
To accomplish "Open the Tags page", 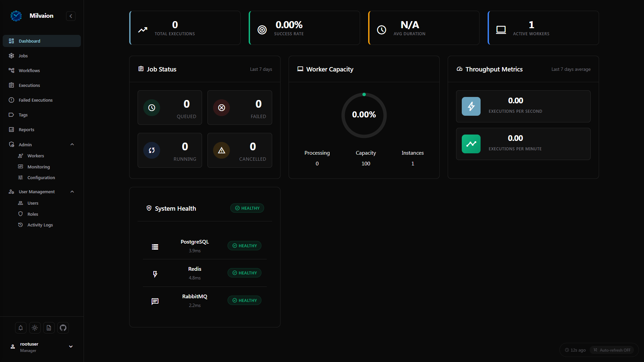I will point(42,115).
